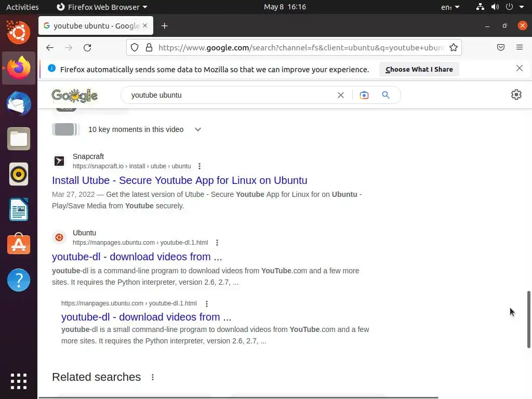Bookmark this page with the star
Viewport: 532px width, 399px height.
(x=453, y=47)
